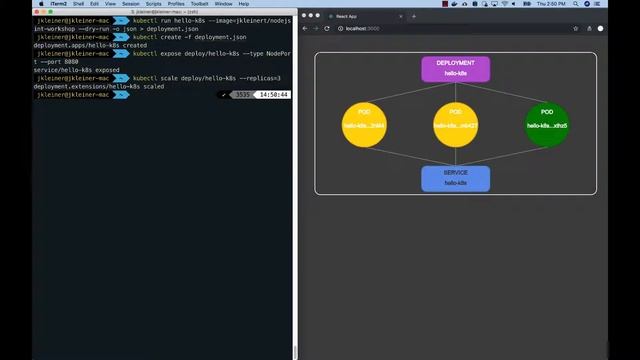Open a new browser tab
The height and width of the screenshot is (360, 640).
413,16
